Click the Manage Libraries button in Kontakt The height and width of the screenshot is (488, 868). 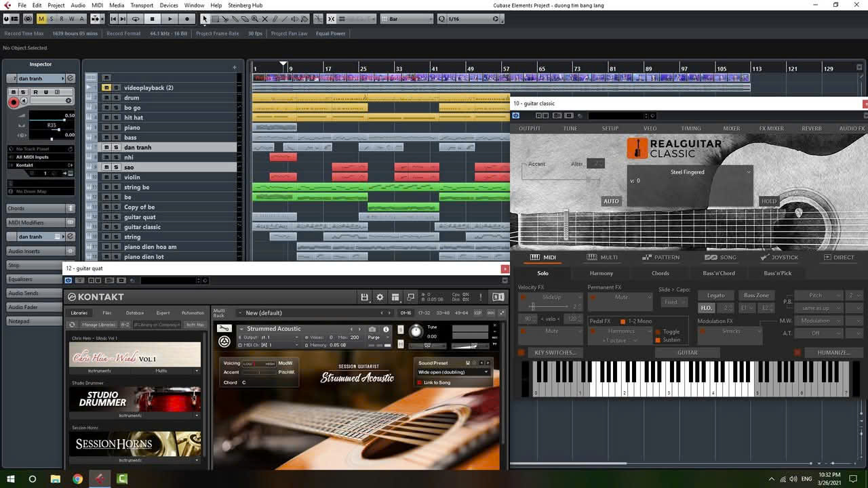pos(98,325)
